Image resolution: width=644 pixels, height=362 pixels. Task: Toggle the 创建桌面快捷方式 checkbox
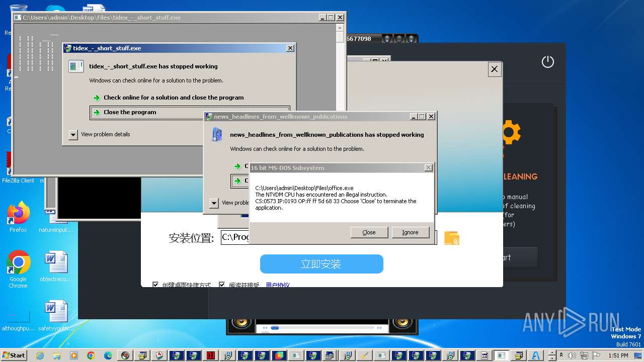(x=155, y=285)
